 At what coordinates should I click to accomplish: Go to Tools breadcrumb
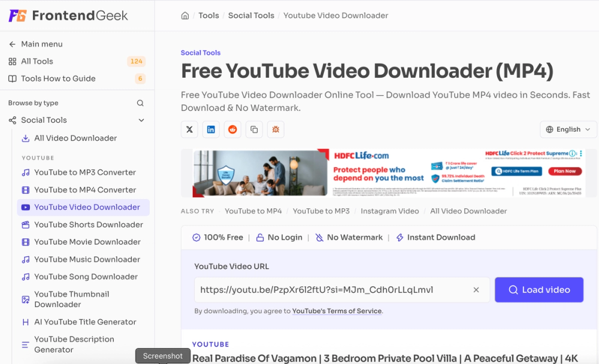[208, 16]
